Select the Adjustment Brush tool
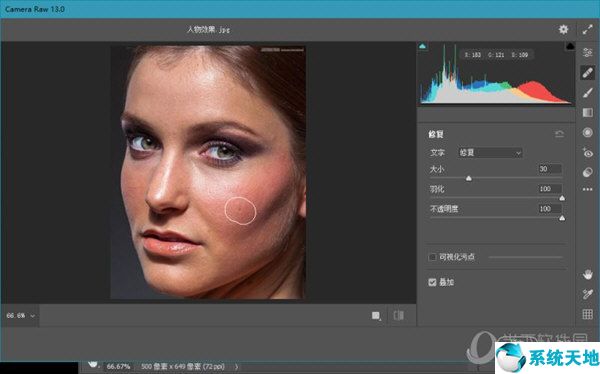The width and height of the screenshot is (600, 374). (x=587, y=93)
